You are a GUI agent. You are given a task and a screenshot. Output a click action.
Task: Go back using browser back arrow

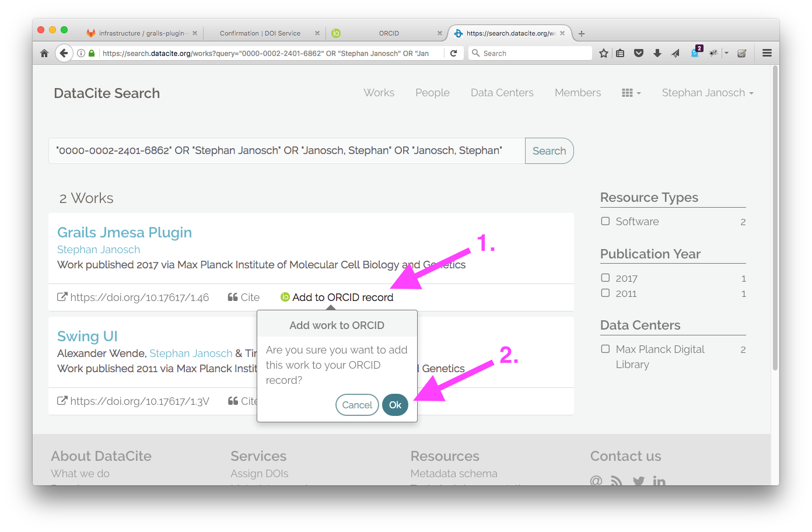pos(64,53)
